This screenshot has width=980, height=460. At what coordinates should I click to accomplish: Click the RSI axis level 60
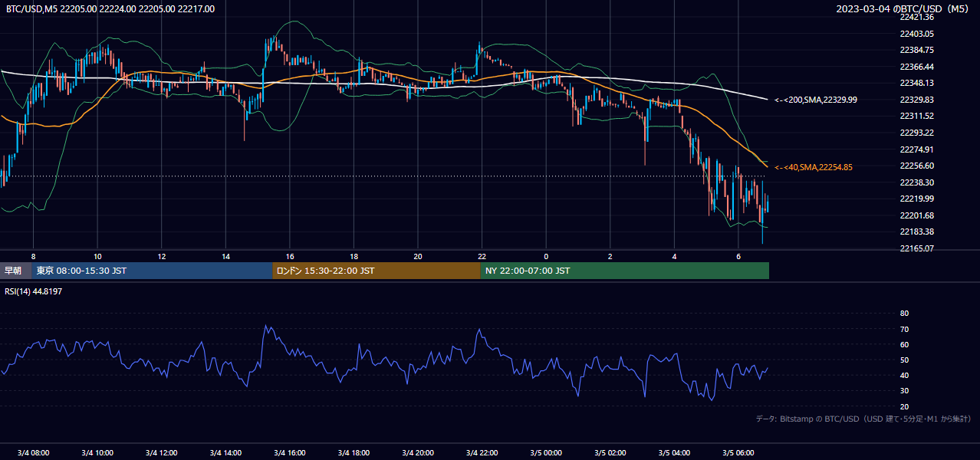pyautogui.click(x=904, y=345)
